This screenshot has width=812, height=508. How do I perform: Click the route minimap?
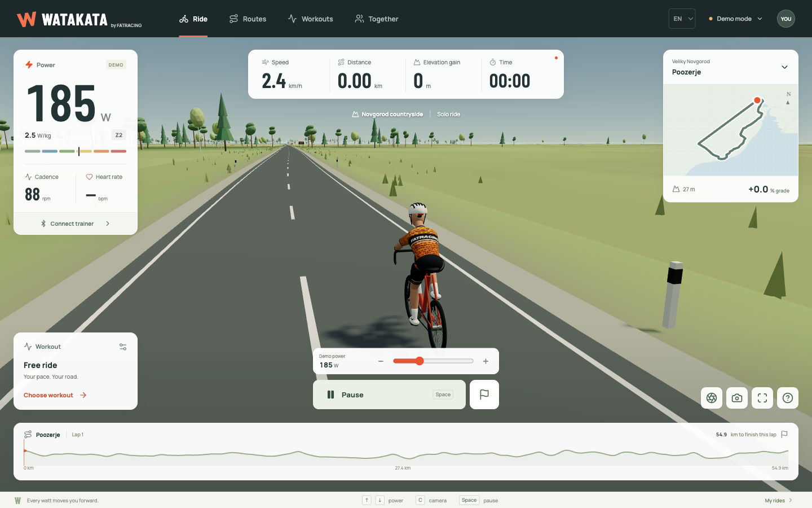(731, 130)
